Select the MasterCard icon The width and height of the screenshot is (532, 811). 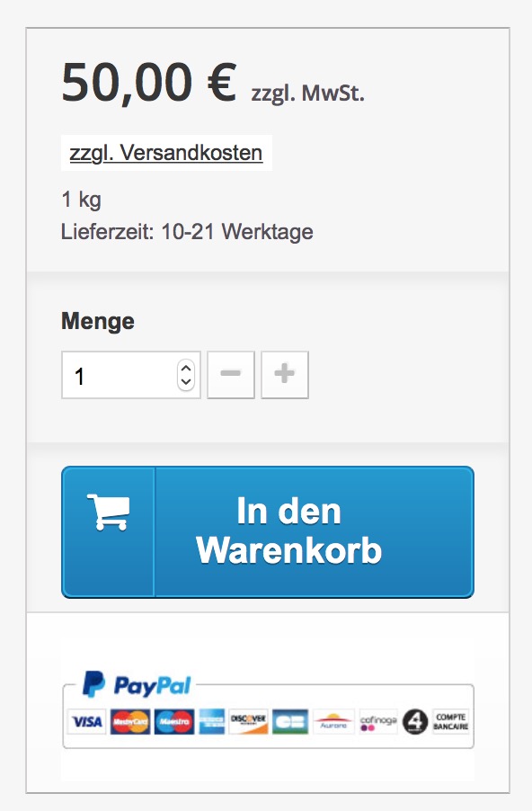tap(130, 721)
